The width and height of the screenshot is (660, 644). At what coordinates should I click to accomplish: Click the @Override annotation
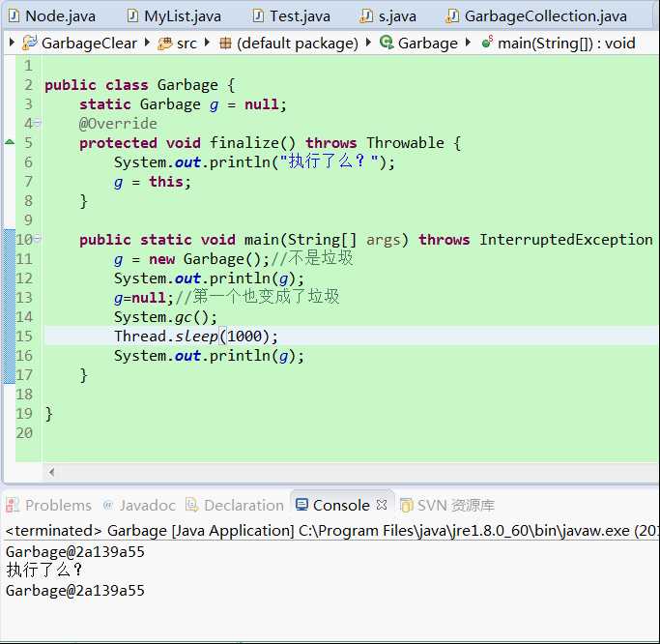point(118,124)
